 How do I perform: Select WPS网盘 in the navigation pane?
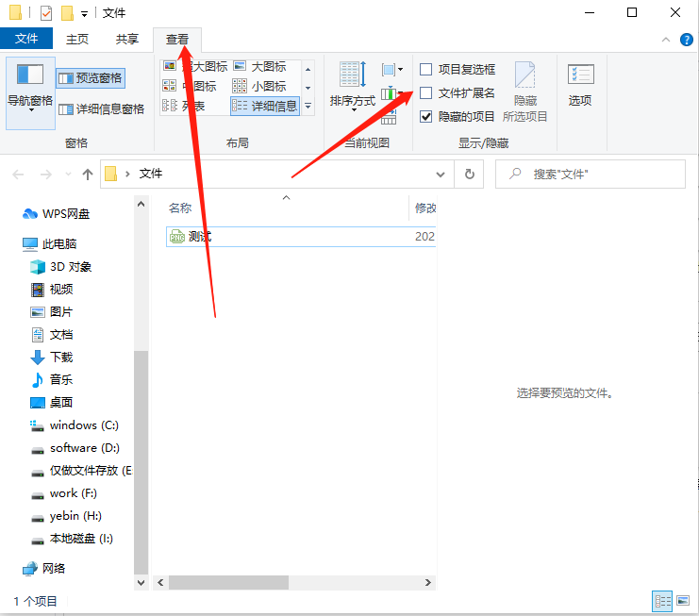[57, 214]
